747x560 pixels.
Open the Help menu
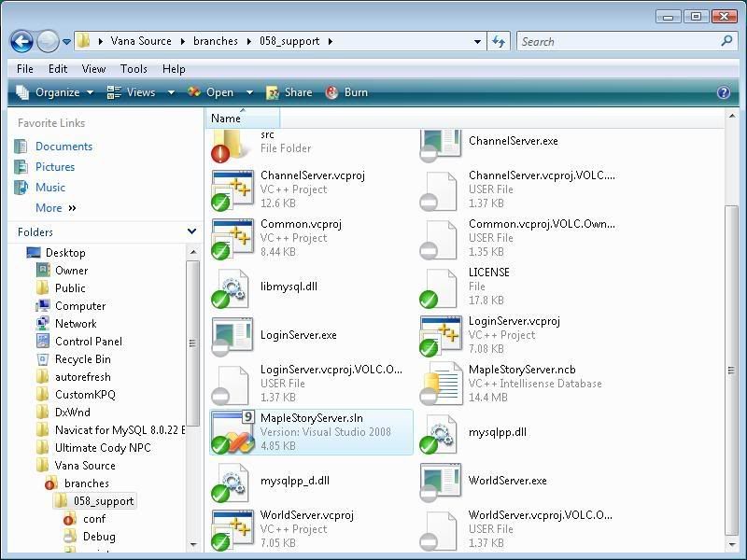coord(174,69)
